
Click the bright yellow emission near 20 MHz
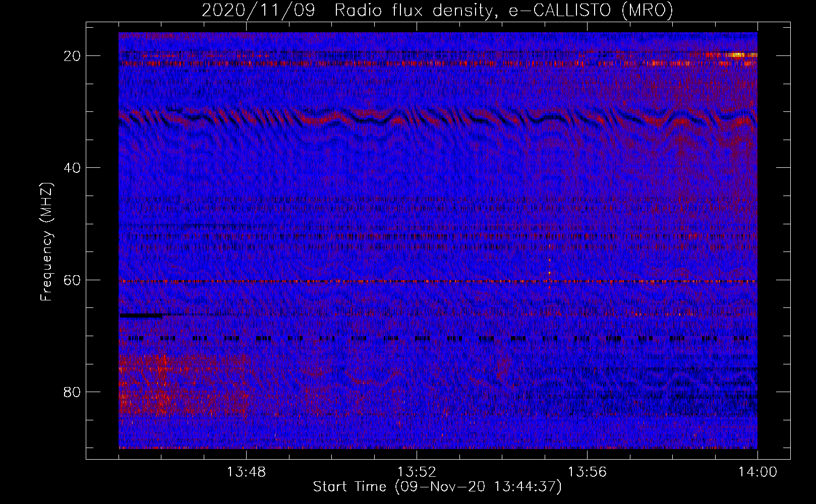[737, 55]
